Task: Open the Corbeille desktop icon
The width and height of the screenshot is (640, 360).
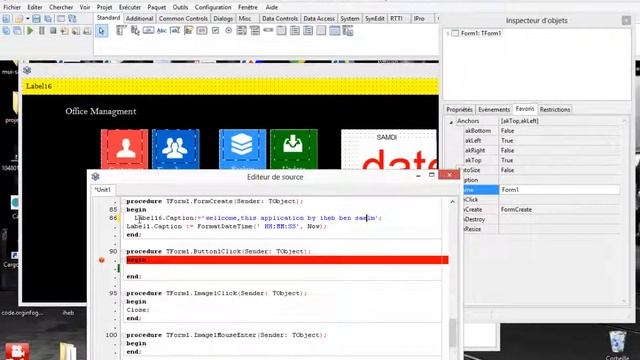Action: tap(617, 345)
